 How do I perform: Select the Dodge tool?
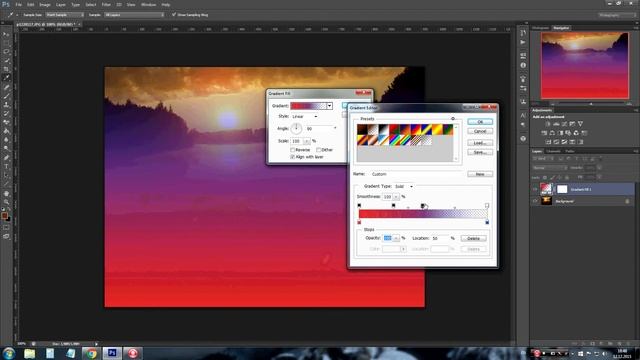pyautogui.click(x=6, y=149)
